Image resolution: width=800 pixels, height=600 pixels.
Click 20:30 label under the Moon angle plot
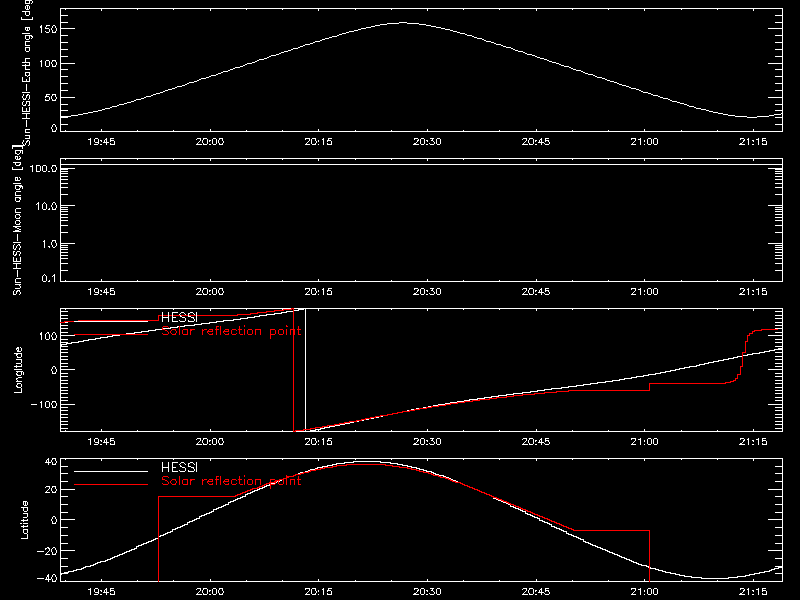(427, 292)
